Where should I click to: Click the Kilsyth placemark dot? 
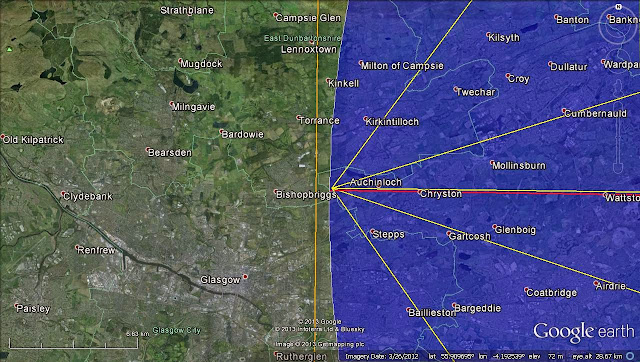488,35
